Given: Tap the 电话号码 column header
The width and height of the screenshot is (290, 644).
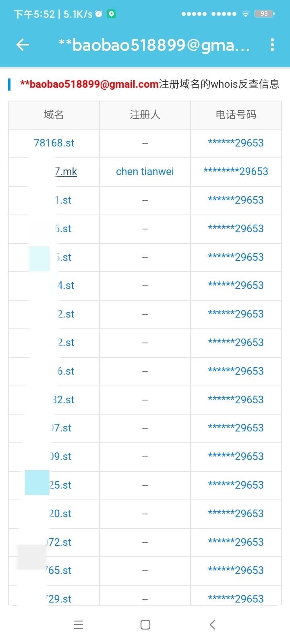Looking at the screenshot, I should click(236, 115).
